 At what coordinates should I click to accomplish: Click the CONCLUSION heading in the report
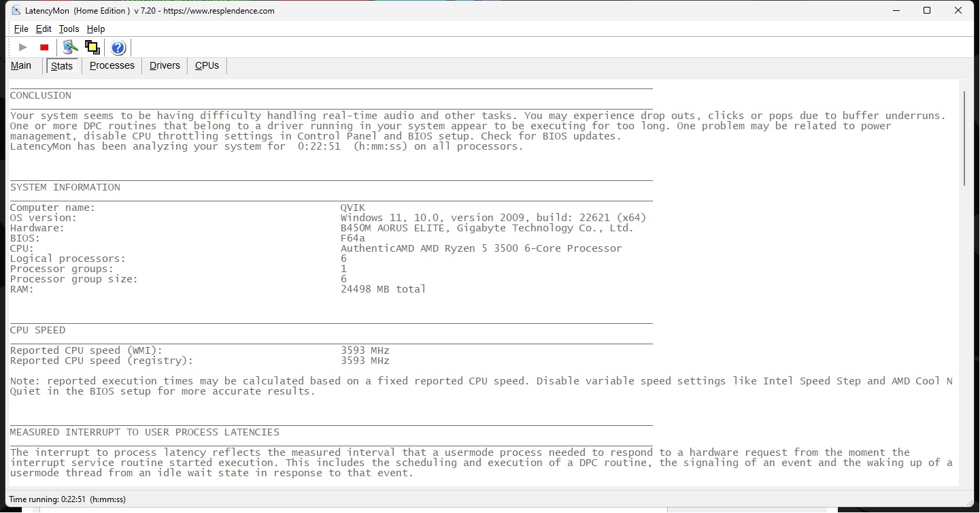[x=41, y=95]
